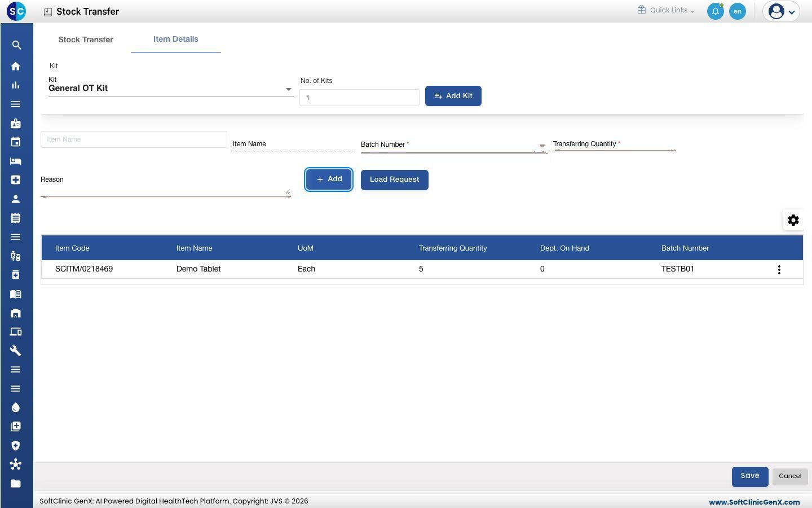Open row actions menu for Demo Tablet

click(779, 270)
